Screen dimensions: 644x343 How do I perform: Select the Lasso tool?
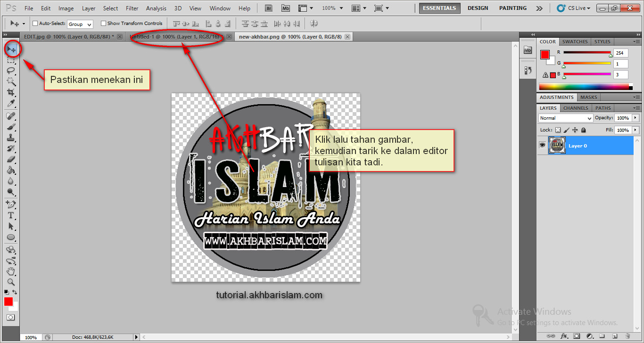click(11, 70)
